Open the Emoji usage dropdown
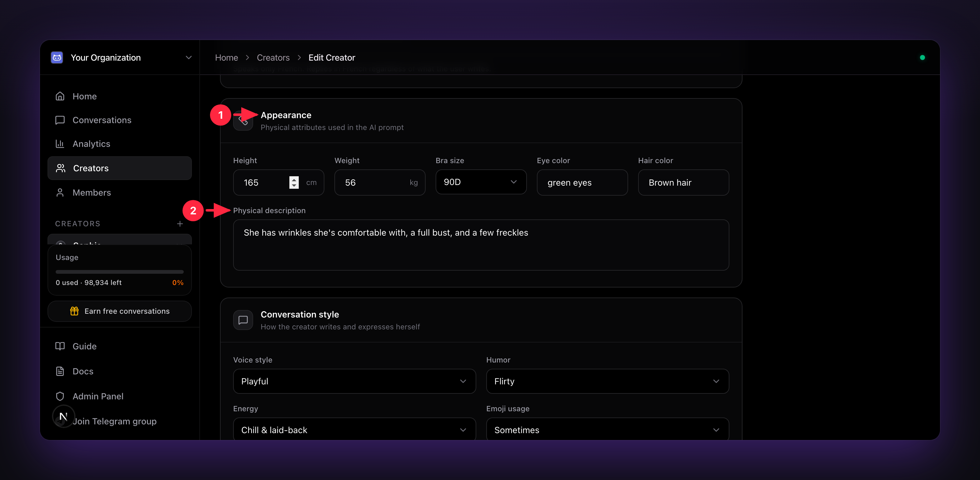Image resolution: width=980 pixels, height=480 pixels. 607,430
